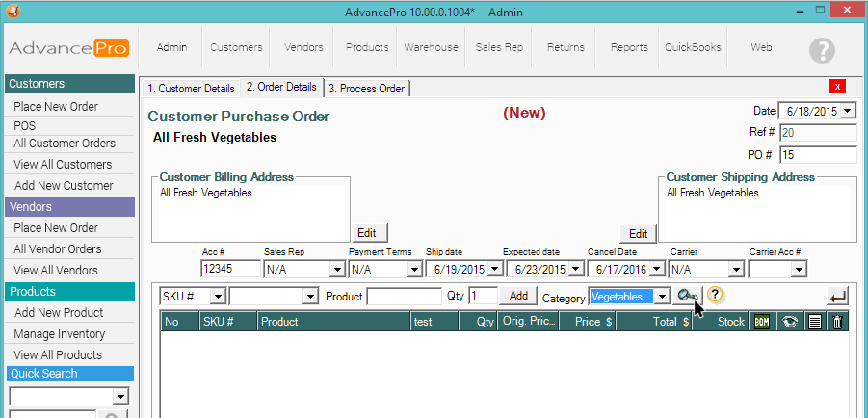The height and width of the screenshot is (418, 868).
Task: Click the Add product button
Action: click(518, 296)
